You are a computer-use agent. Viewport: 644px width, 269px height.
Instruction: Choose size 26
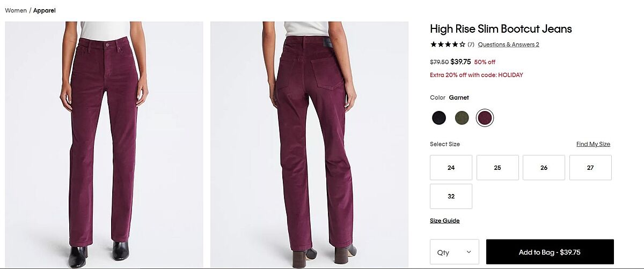pos(544,168)
